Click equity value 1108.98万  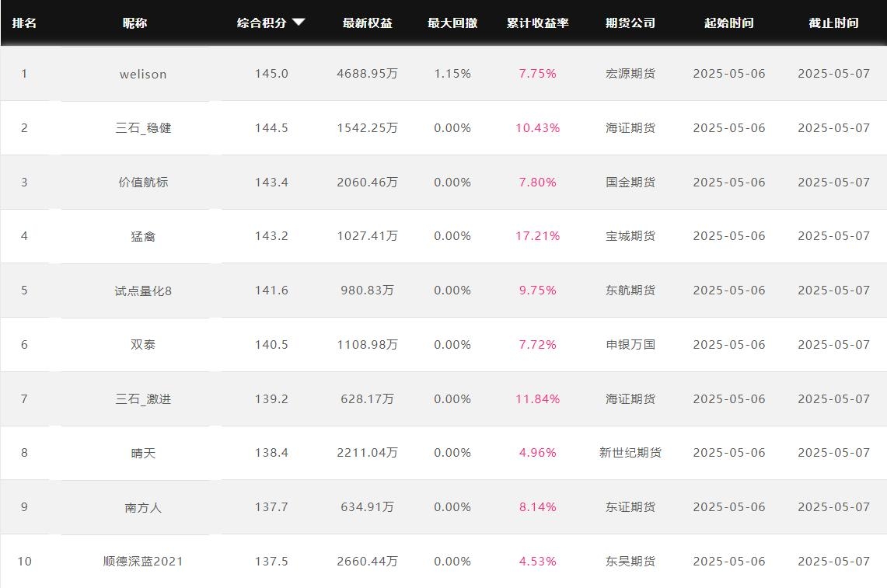tap(367, 344)
